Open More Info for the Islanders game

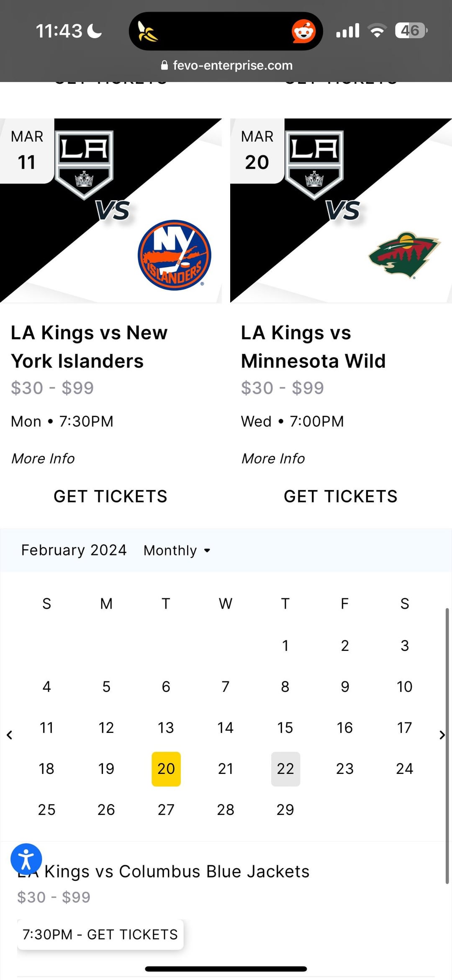tap(43, 459)
